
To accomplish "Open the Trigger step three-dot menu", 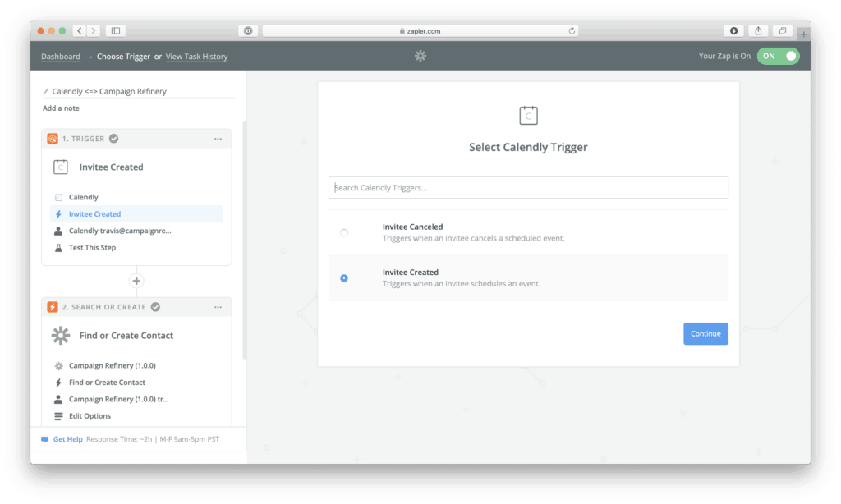I will pos(218,139).
